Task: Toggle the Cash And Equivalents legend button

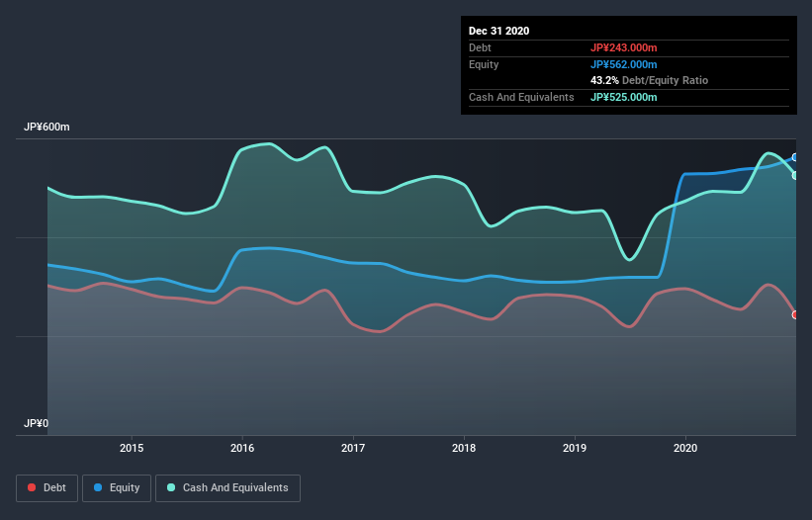Action: tap(227, 488)
